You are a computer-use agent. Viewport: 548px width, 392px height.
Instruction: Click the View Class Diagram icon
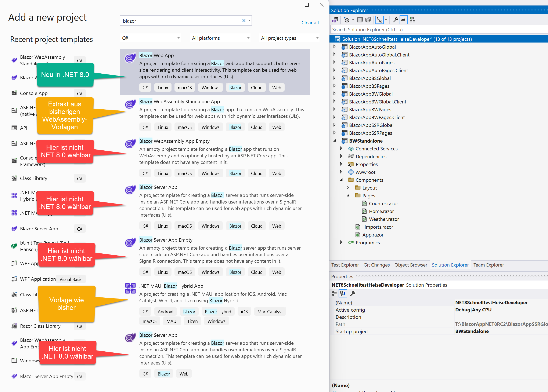point(412,20)
